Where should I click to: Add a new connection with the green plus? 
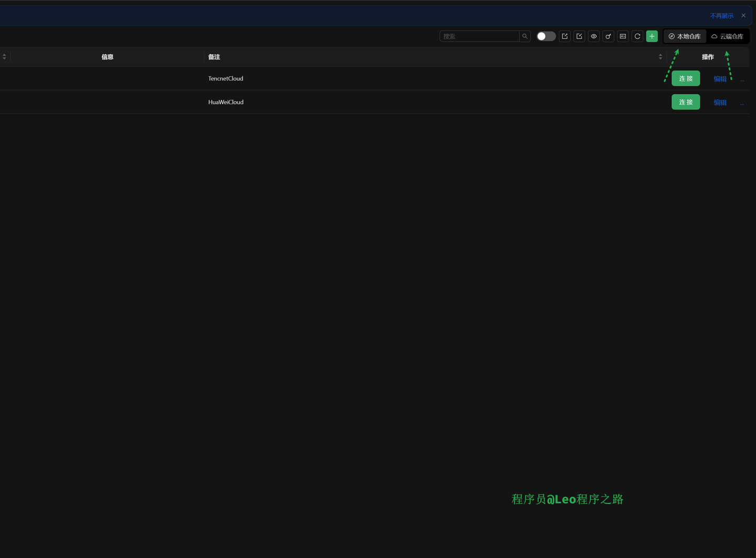coord(652,36)
